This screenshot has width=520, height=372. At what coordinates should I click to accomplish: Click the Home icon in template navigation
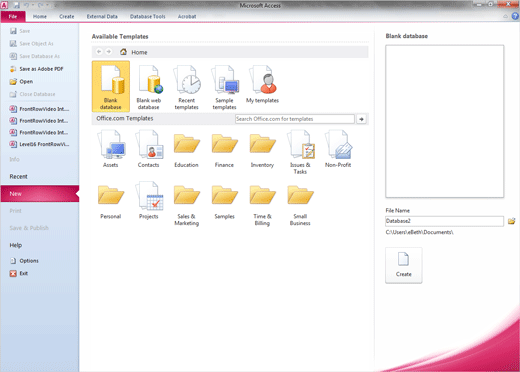click(123, 52)
